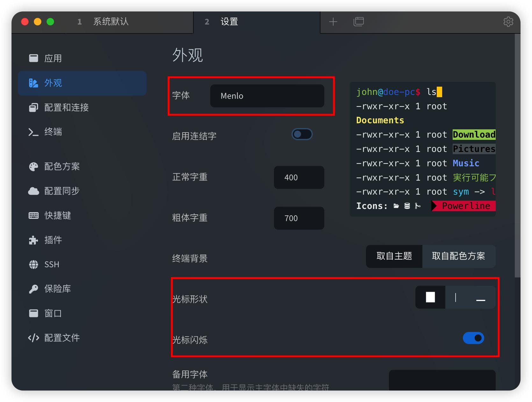Image resolution: width=532 pixels, height=402 pixels.
Task: Open 配置同步 cloud icon section
Action: 33,191
